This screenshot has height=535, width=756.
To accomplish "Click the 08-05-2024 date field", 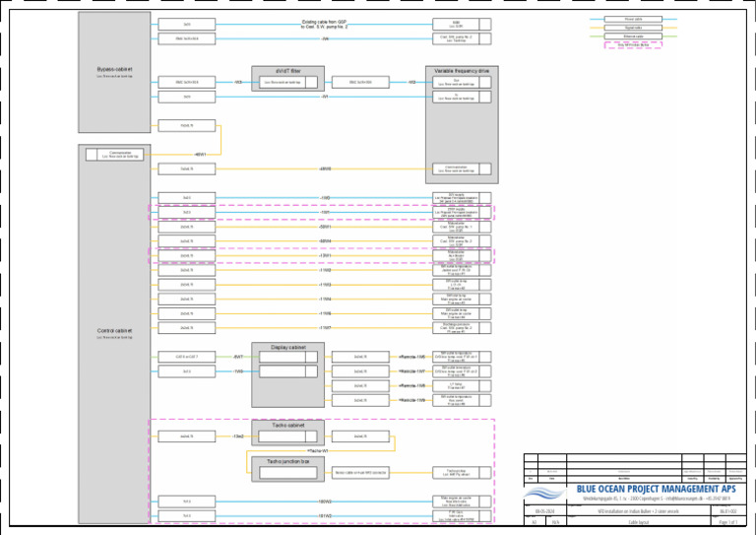I will coord(543,511).
